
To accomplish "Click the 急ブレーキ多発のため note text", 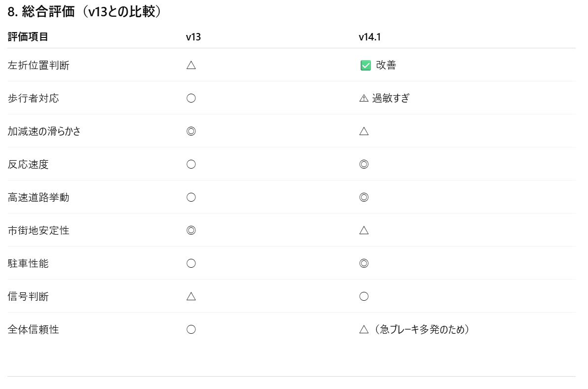I will click(422, 330).
